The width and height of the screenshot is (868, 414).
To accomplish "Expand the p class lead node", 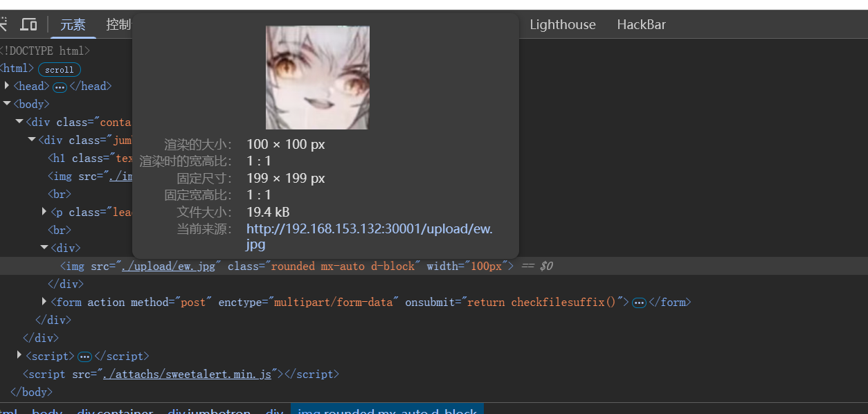I will [44, 212].
